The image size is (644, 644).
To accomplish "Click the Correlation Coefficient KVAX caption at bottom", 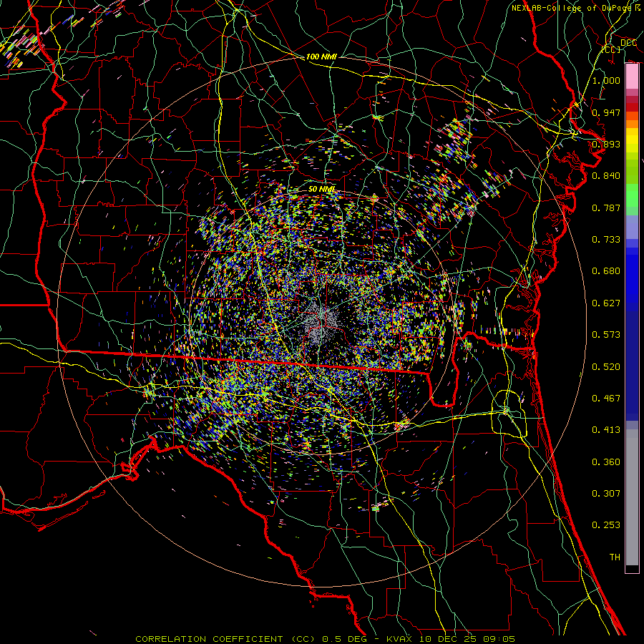I will point(325,639).
